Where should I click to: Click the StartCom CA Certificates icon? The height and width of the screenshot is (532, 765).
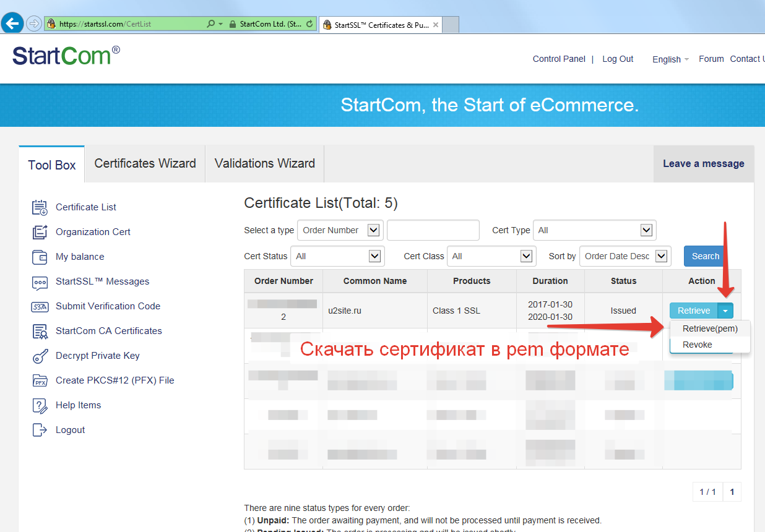(x=40, y=331)
